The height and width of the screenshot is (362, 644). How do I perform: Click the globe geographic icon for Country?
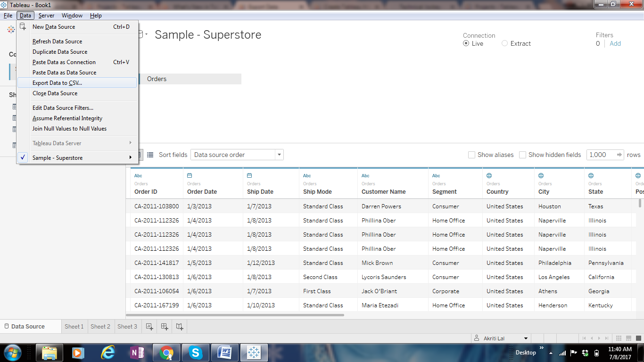[489, 176]
